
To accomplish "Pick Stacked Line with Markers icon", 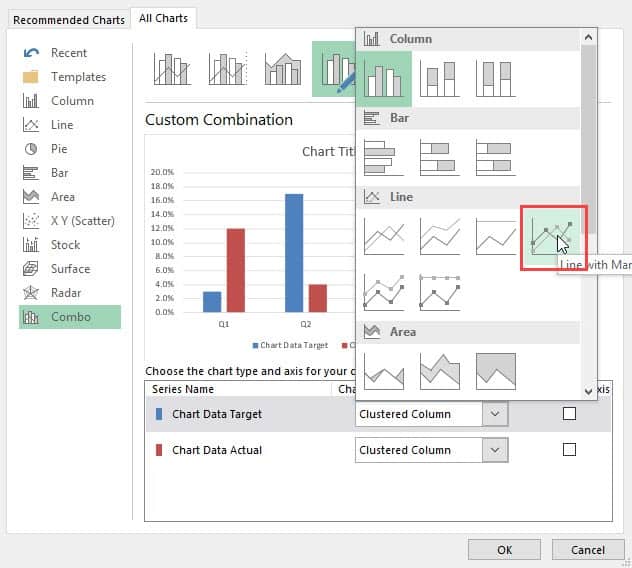I will click(x=383, y=292).
